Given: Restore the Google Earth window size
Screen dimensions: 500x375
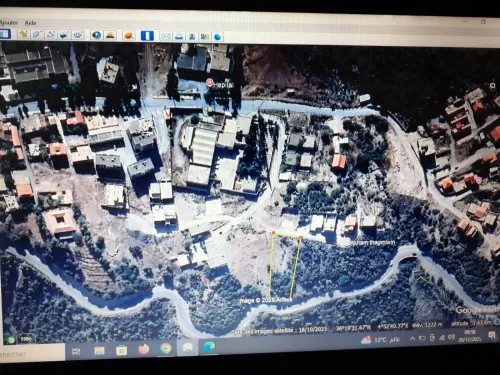Looking at the screenshot, I should (x=483, y=22).
